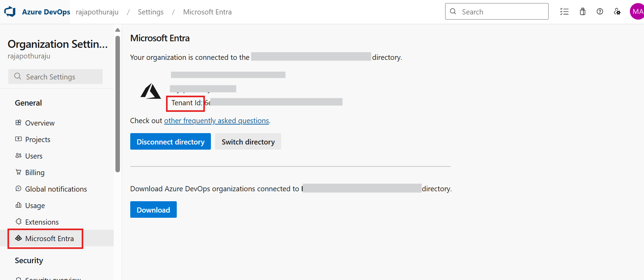Open the Help question mark icon
Viewport: 644px width, 280px height.
pyautogui.click(x=600, y=12)
